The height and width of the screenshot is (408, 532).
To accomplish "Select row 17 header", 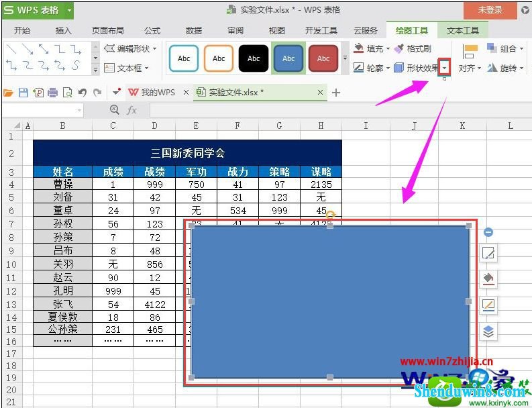I will point(11,354).
